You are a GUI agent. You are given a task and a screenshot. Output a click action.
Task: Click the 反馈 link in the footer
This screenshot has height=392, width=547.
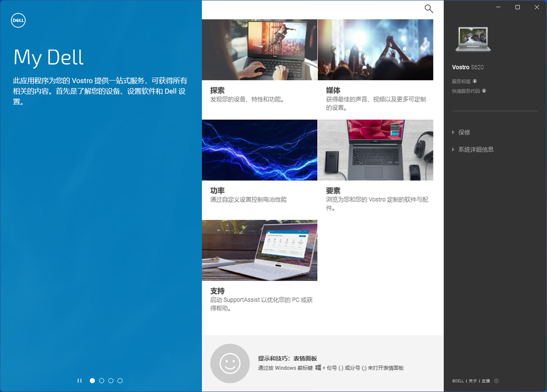tap(486, 381)
